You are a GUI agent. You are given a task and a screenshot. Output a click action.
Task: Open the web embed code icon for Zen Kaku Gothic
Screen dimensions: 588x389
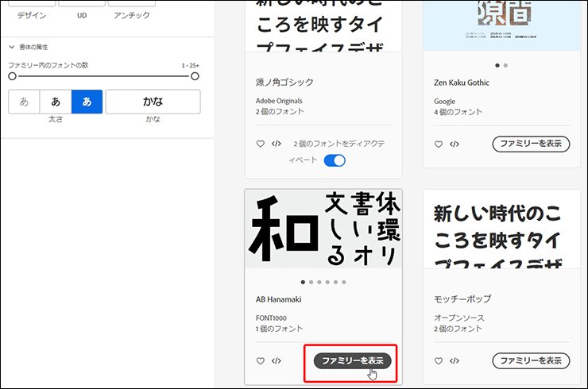pos(455,144)
